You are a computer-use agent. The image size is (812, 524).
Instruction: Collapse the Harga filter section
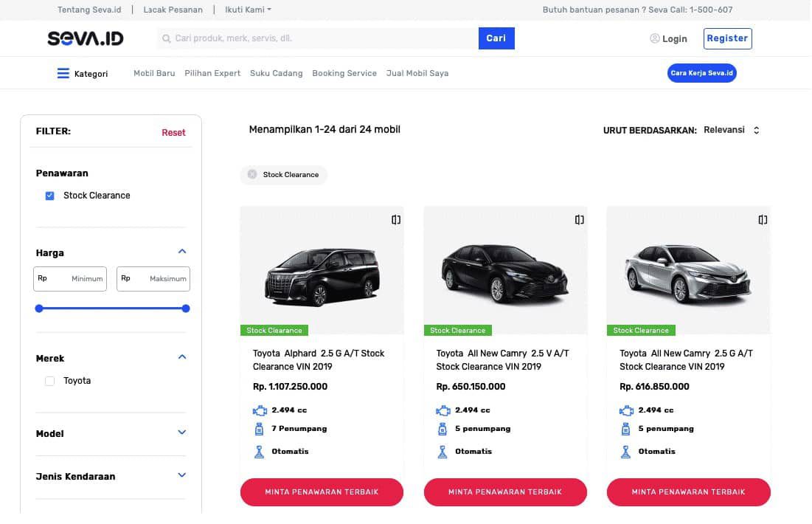pyautogui.click(x=181, y=252)
